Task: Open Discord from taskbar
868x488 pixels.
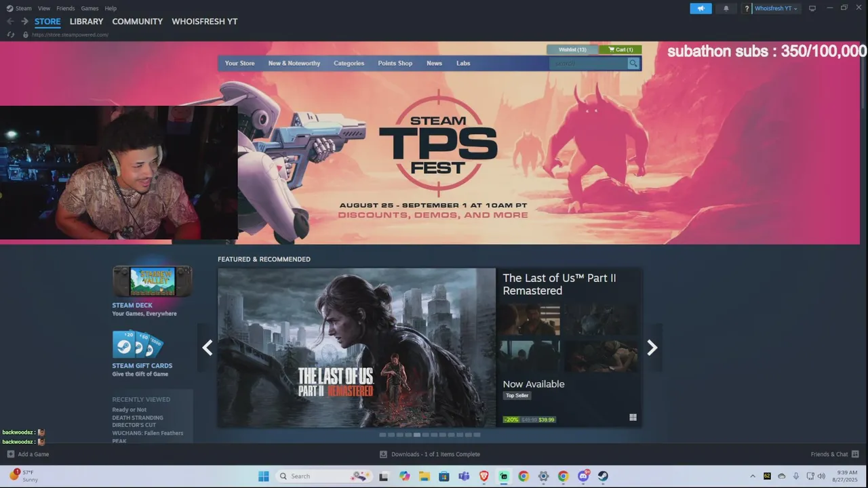Action: click(x=583, y=476)
